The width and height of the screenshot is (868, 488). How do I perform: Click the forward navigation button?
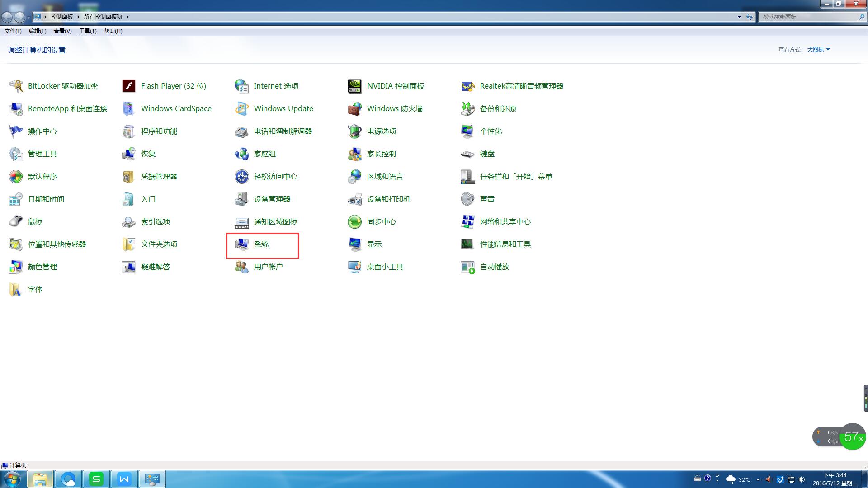(19, 17)
